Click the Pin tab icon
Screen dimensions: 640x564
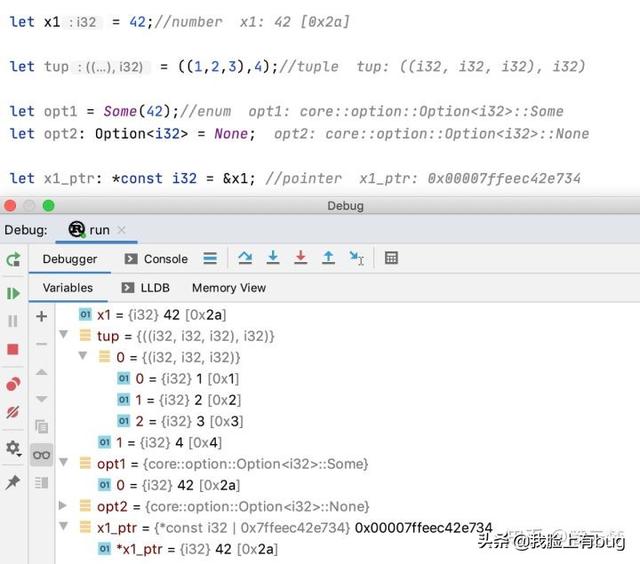13,482
